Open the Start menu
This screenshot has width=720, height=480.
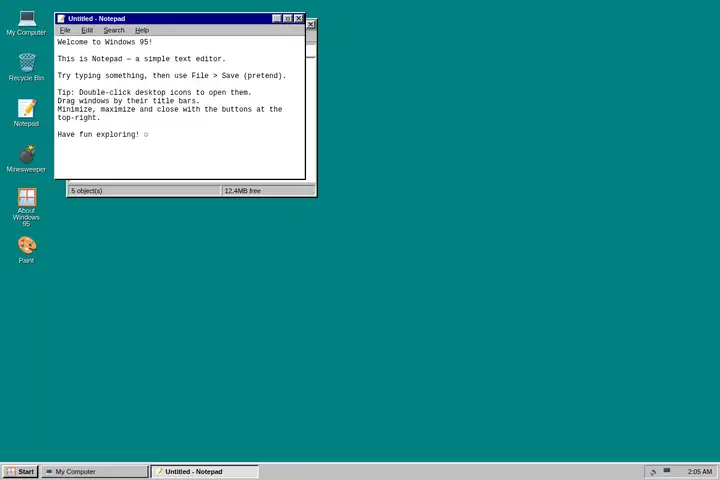pos(21,472)
